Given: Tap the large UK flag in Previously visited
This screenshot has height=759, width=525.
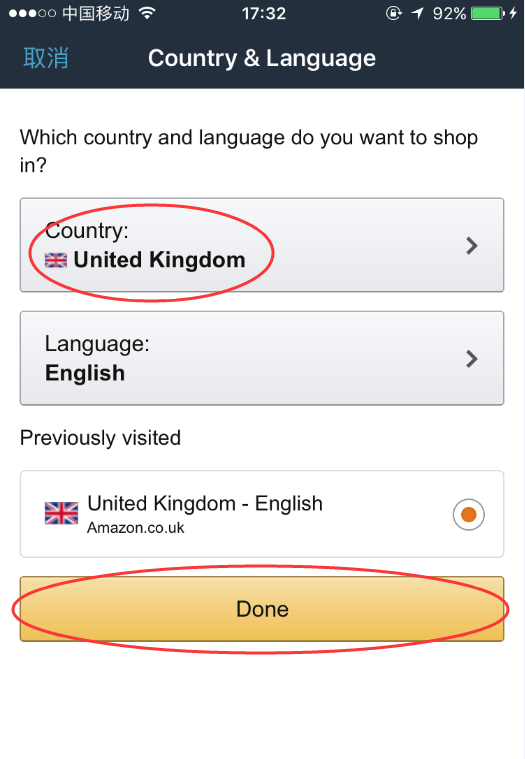Looking at the screenshot, I should pyautogui.click(x=61, y=513).
